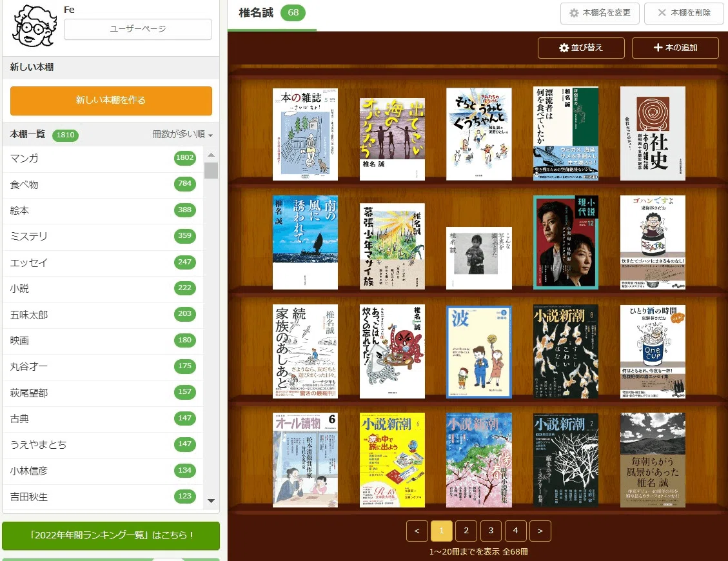Go to next page with > button

[540, 531]
